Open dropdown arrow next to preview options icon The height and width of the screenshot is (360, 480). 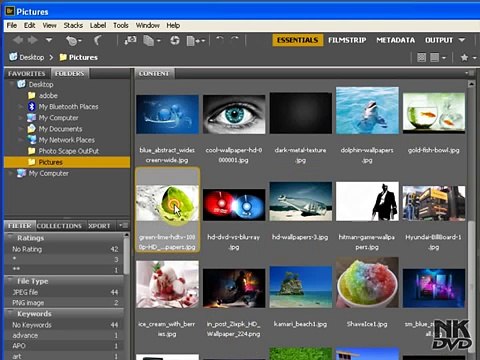pyautogui.click(x=444, y=58)
